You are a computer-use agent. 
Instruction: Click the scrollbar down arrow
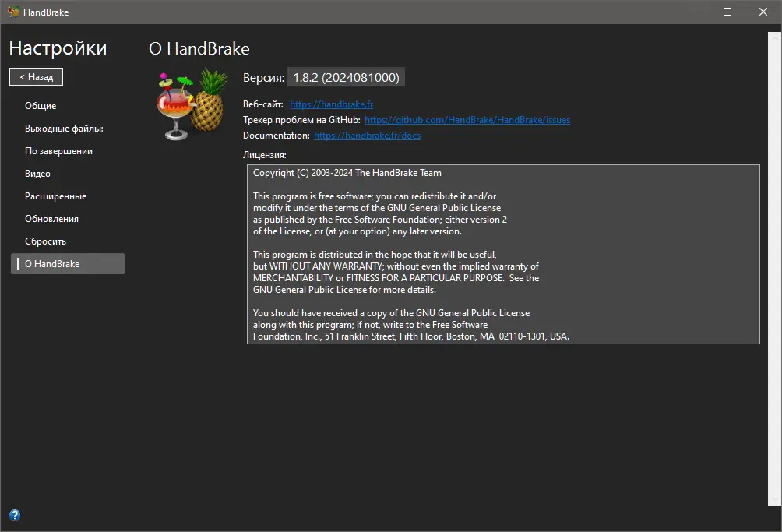(774, 499)
